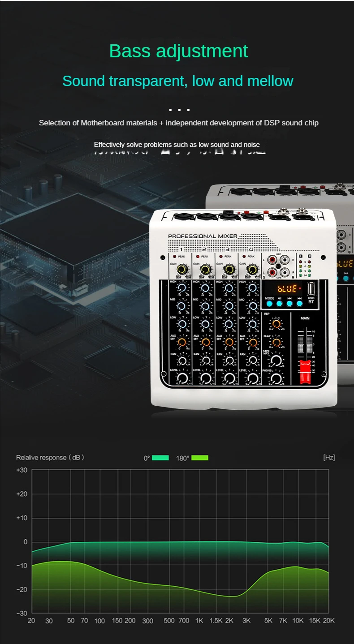Click the 0° legend color swatch

click(160, 458)
